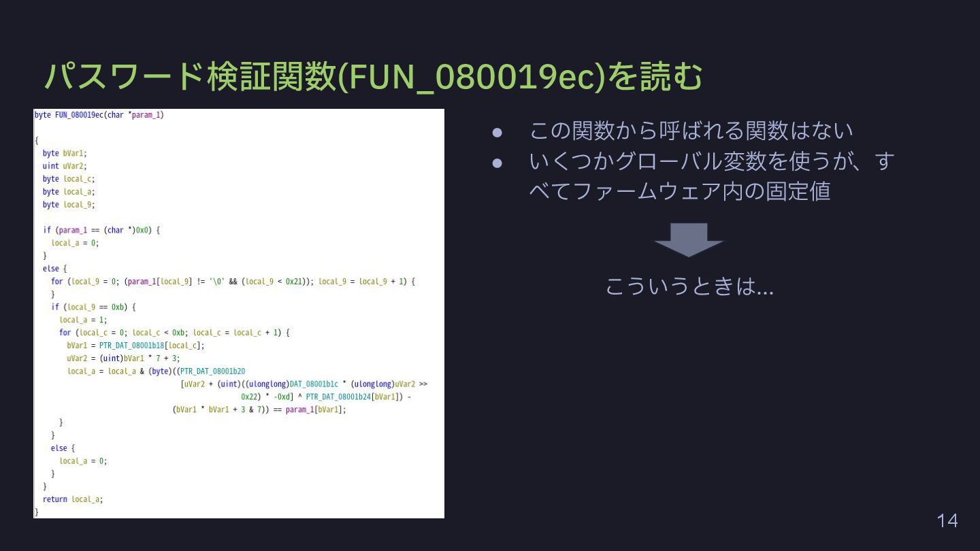Click the line uVar2 = (uint)bVar1 * 7 + 3;
980x551 pixels.
click(x=124, y=358)
